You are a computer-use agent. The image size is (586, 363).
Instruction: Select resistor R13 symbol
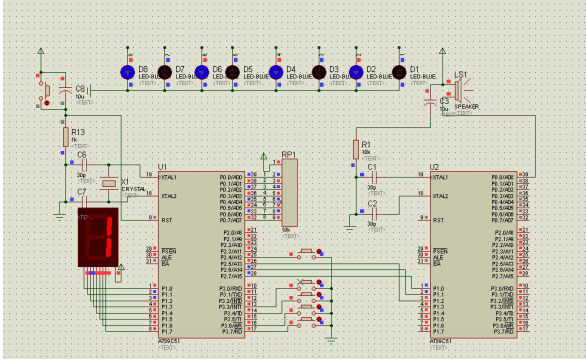pyautogui.click(x=66, y=137)
